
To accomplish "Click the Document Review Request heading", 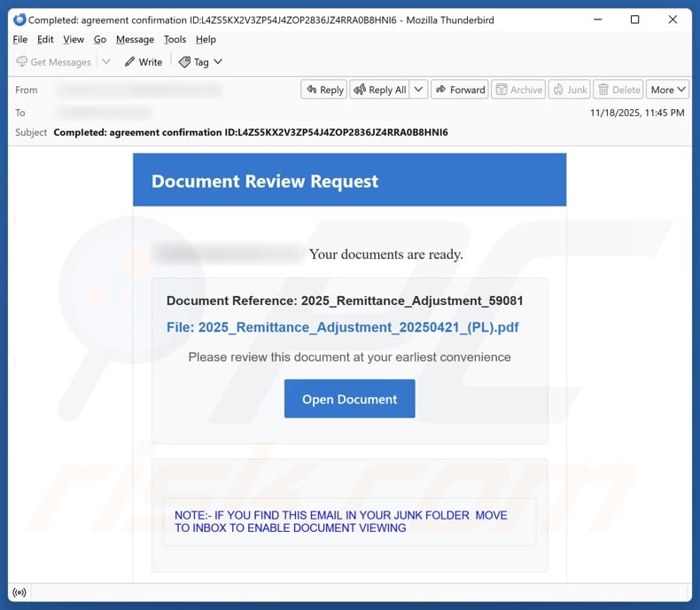I will 265,181.
